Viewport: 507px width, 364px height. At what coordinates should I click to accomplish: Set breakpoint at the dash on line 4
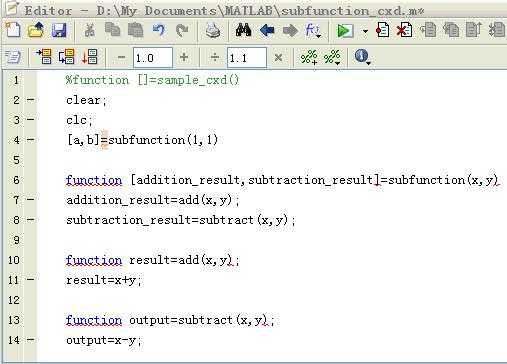[31, 139]
